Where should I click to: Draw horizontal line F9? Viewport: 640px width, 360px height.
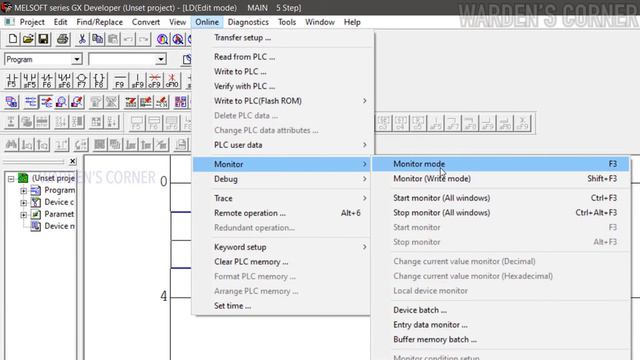click(120, 80)
